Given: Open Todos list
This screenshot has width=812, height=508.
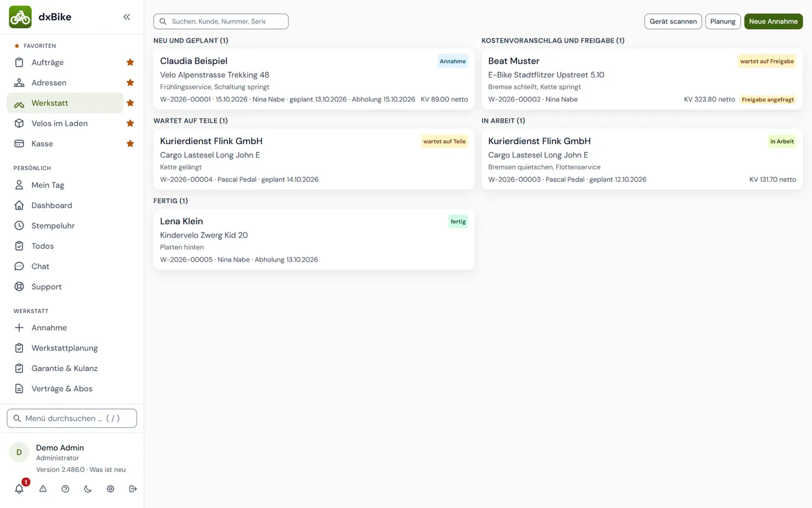Looking at the screenshot, I should tap(72, 246).
